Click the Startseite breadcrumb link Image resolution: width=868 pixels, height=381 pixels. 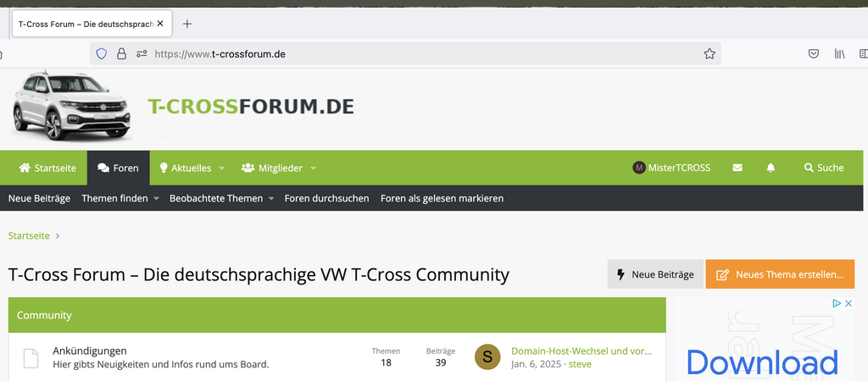29,235
